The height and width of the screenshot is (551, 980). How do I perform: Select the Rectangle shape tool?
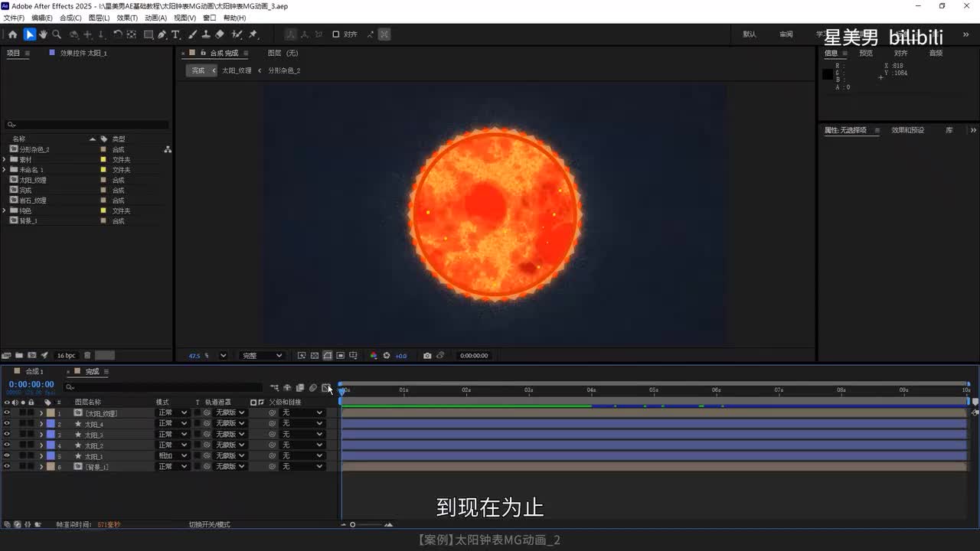tap(149, 34)
